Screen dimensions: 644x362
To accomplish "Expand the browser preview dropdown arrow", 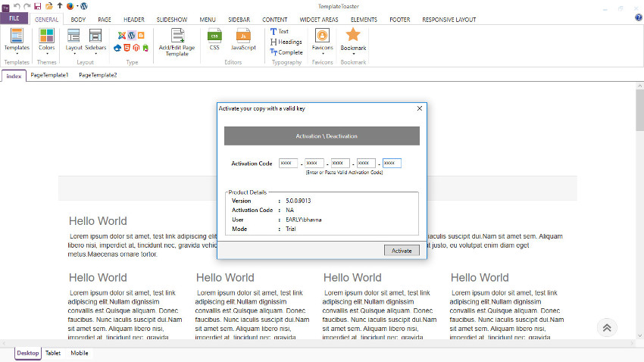I will (x=77, y=6).
